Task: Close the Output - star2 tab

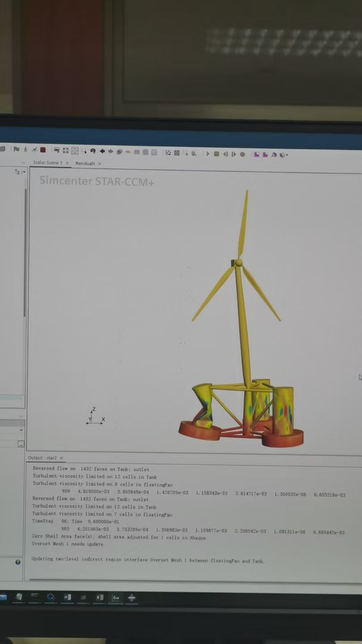Action: 61,458
